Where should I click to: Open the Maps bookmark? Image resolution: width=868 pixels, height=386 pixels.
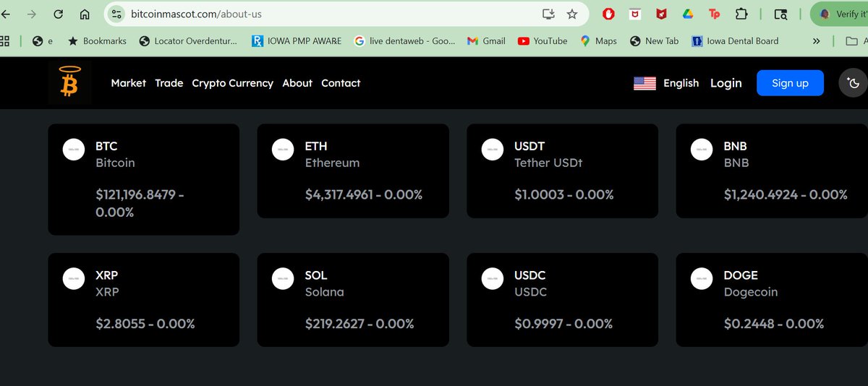click(598, 41)
